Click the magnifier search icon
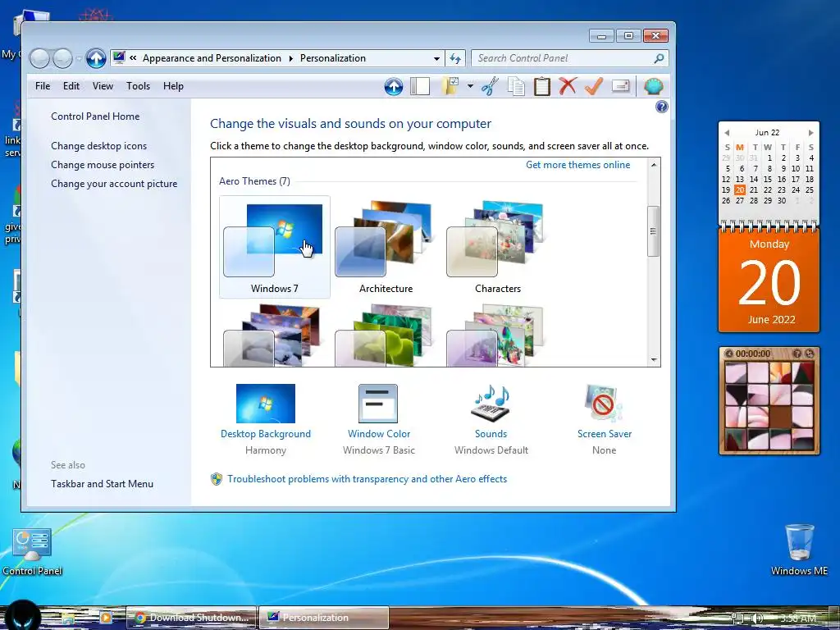The image size is (840, 630). pyautogui.click(x=659, y=58)
